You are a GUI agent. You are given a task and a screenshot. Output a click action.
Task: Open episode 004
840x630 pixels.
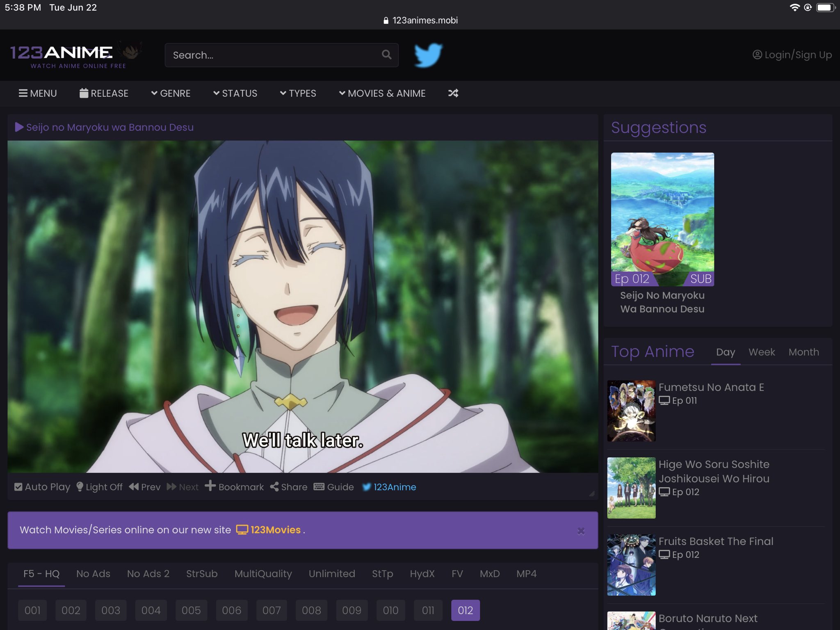(151, 610)
